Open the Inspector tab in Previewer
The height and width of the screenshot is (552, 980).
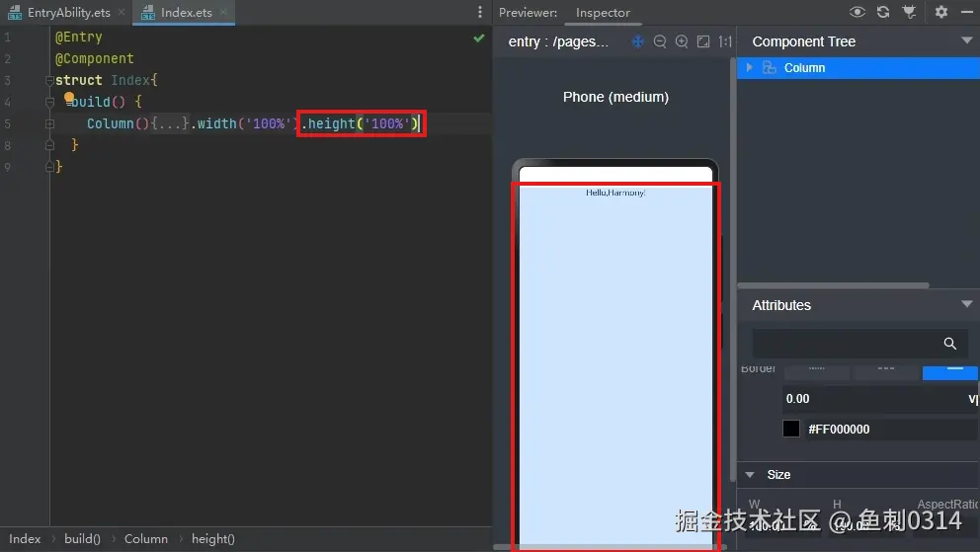(x=603, y=13)
